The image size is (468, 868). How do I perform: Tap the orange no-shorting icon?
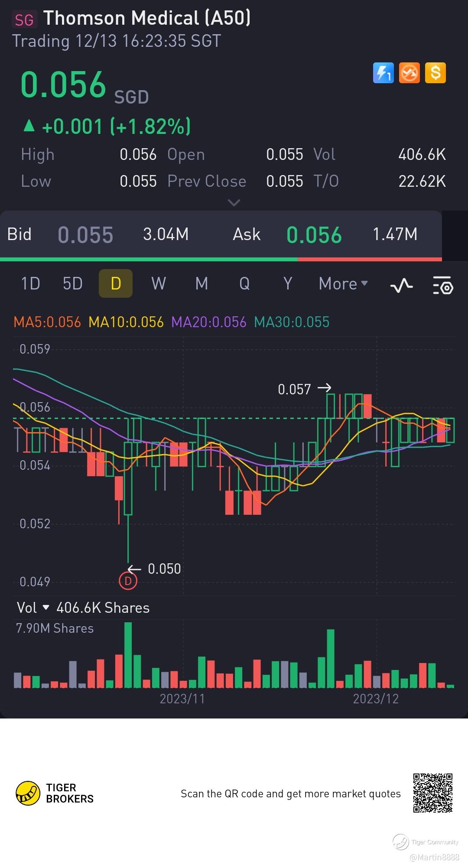coord(409,73)
